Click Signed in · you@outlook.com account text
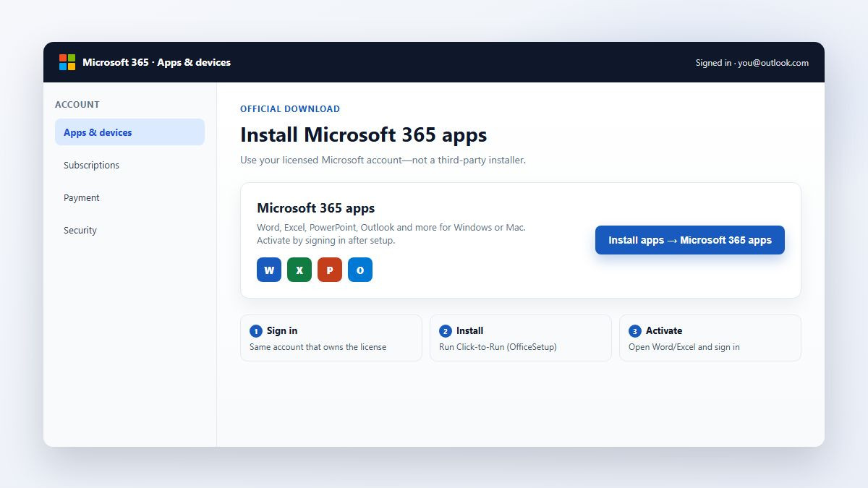This screenshot has width=868, height=488. point(752,63)
